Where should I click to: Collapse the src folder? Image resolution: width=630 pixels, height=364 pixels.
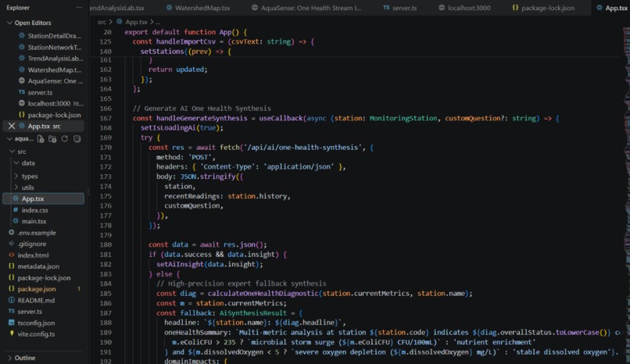[x=13, y=152]
